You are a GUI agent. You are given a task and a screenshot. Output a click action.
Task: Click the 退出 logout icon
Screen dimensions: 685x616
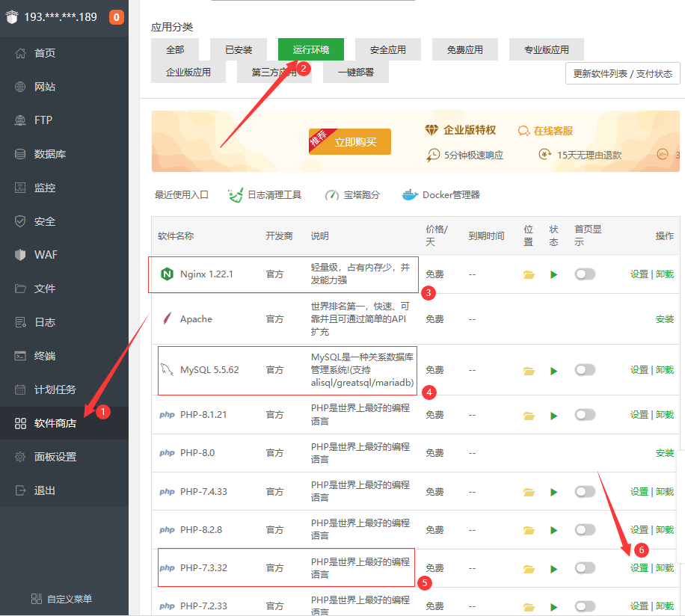(x=20, y=490)
